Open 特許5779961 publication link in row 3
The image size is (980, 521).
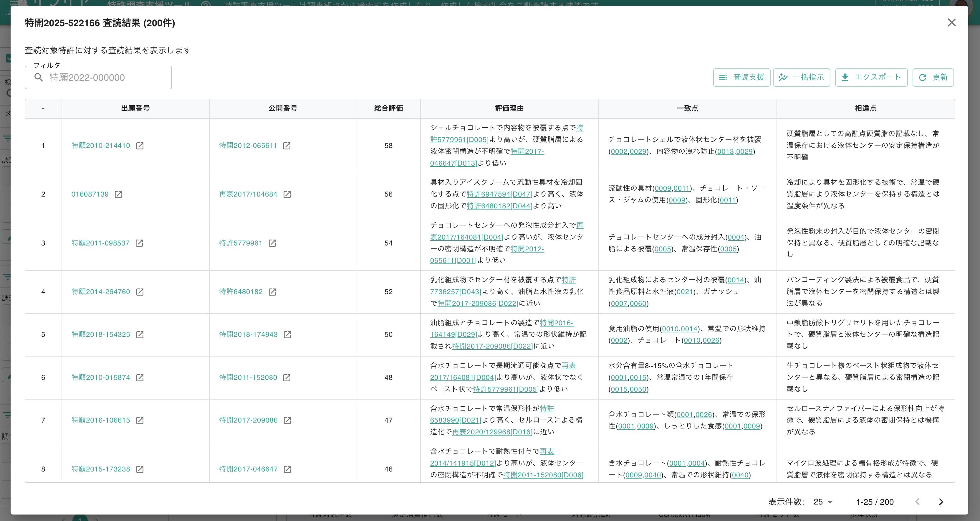[x=241, y=243]
